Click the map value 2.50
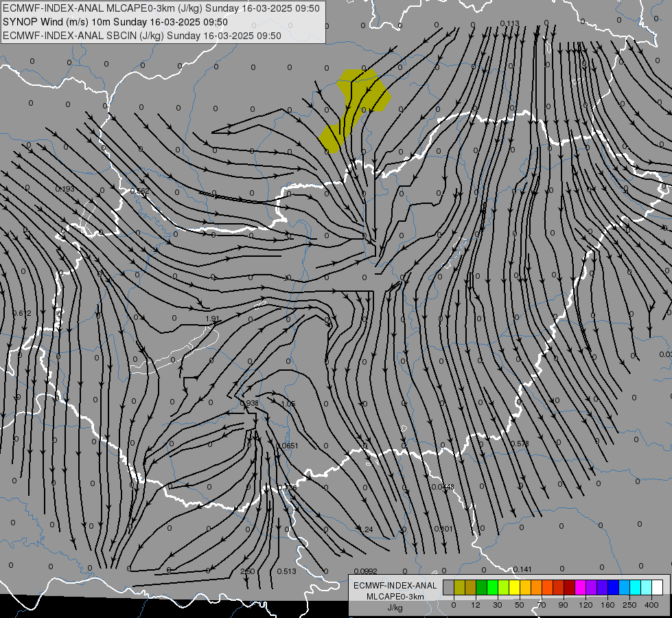This screenshot has height=618, width=672. point(248,571)
